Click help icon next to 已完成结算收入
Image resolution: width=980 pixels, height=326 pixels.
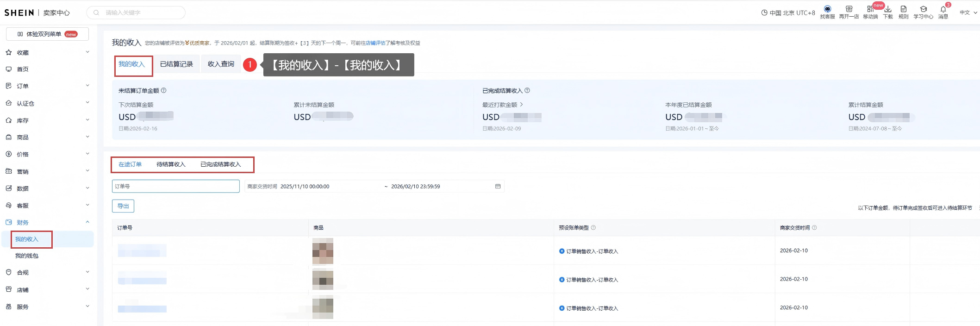pos(527,90)
